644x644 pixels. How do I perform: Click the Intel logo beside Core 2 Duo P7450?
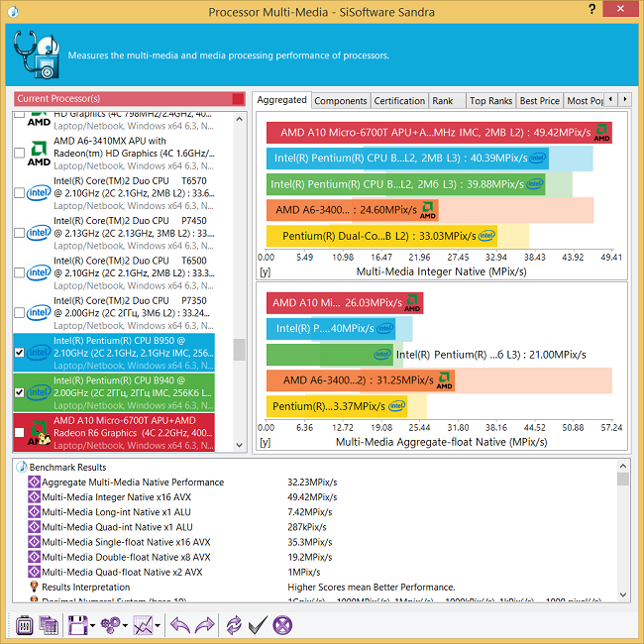click(x=39, y=233)
